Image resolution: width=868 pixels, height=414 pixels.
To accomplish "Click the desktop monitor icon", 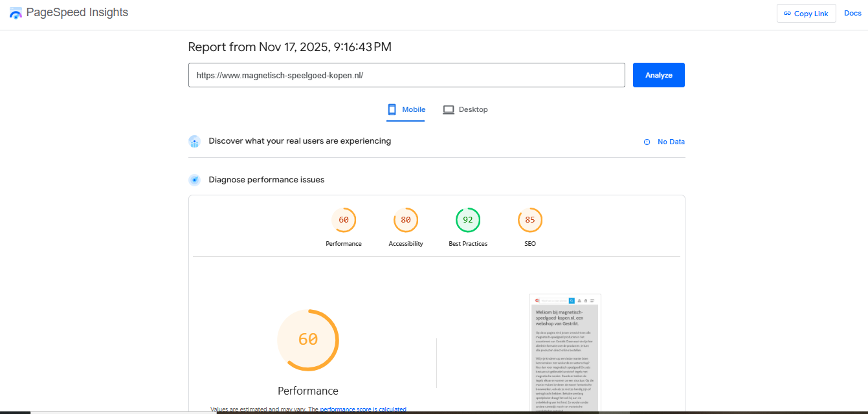I will (449, 110).
